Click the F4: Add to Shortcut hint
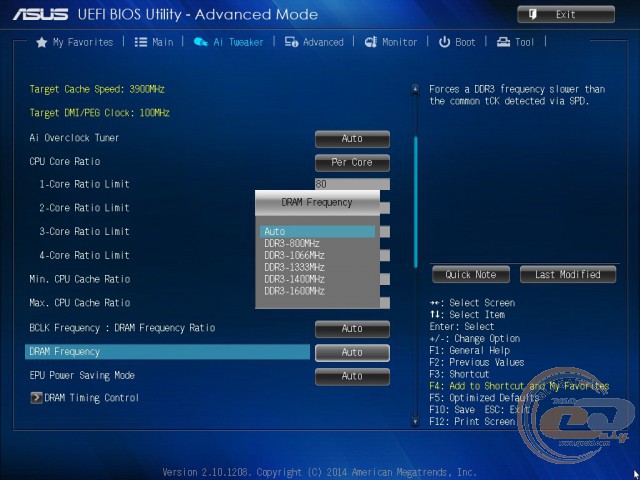The width and height of the screenshot is (640, 480). click(519, 386)
